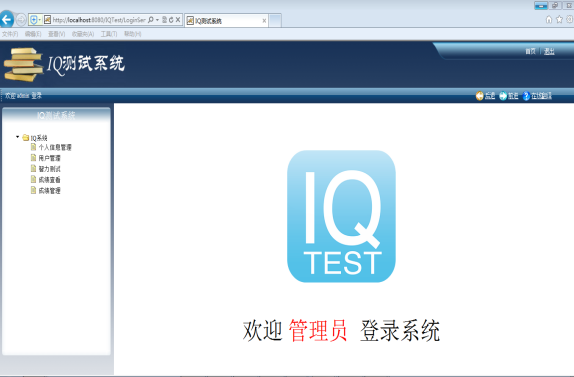
Task: Click the 首页 link in header
Action: click(x=530, y=51)
